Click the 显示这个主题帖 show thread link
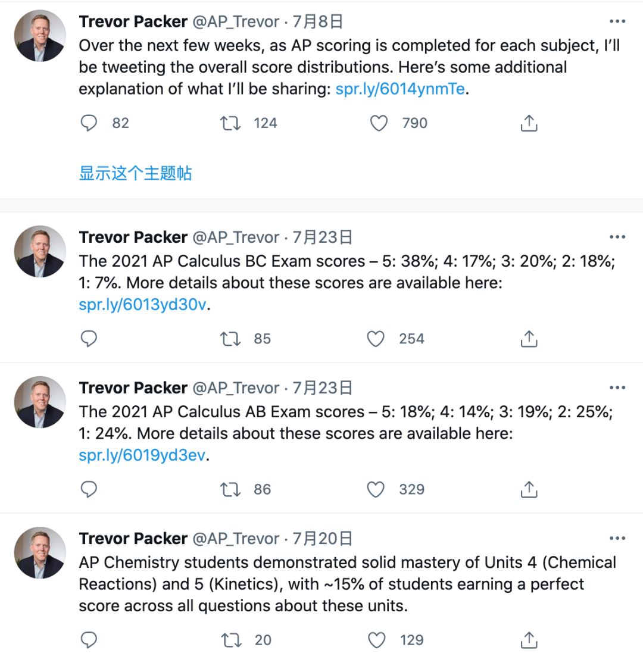Viewport: 643px width, 672px height. pos(135,173)
